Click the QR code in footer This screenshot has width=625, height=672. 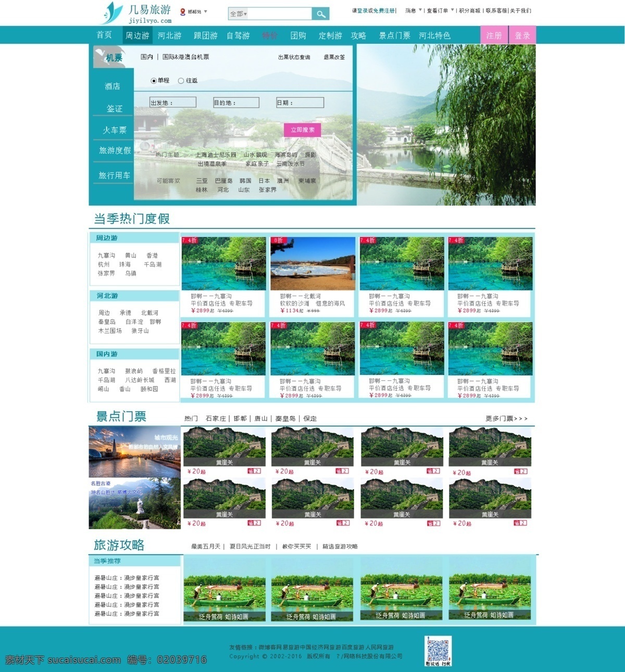tap(438, 651)
